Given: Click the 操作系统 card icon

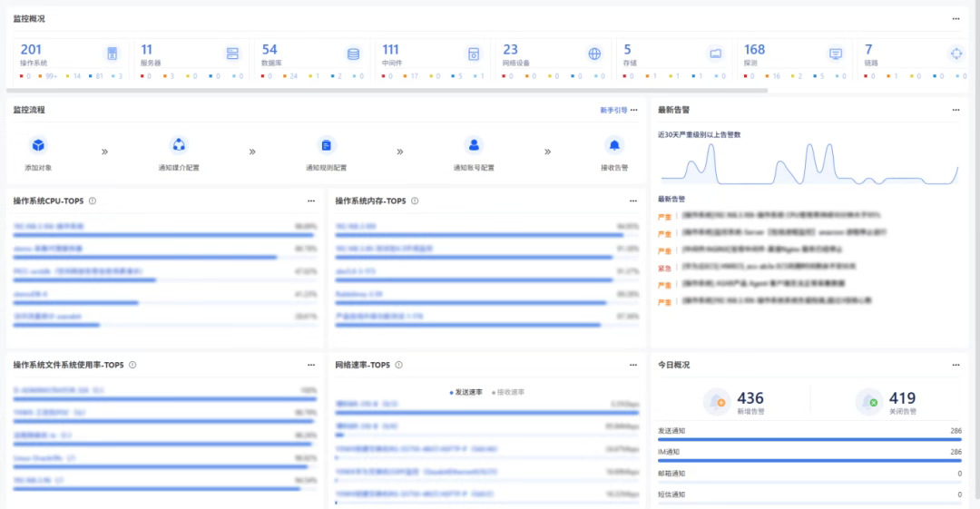Looking at the screenshot, I should (112, 54).
